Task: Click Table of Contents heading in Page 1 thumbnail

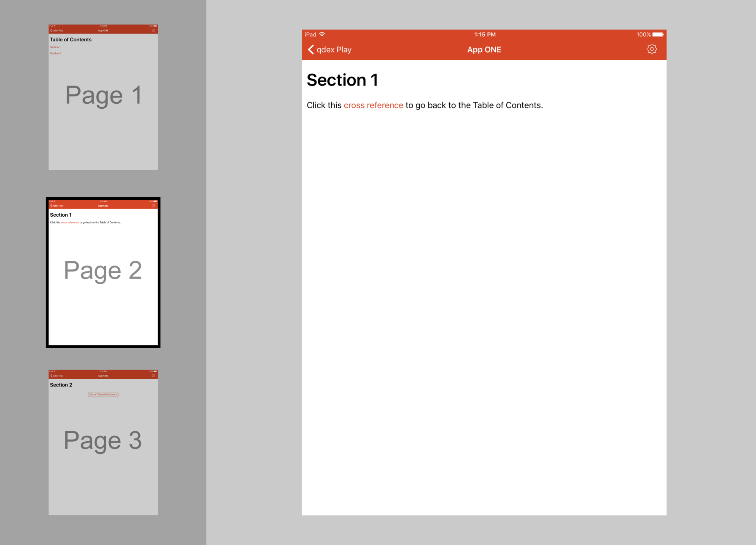Action: tap(70, 40)
